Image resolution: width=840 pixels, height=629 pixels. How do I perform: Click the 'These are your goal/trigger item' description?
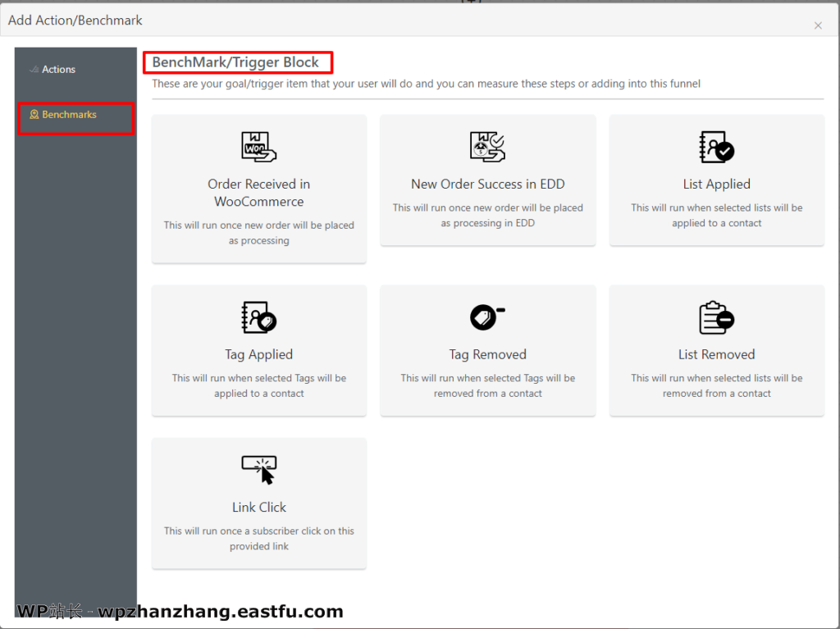[426, 84]
